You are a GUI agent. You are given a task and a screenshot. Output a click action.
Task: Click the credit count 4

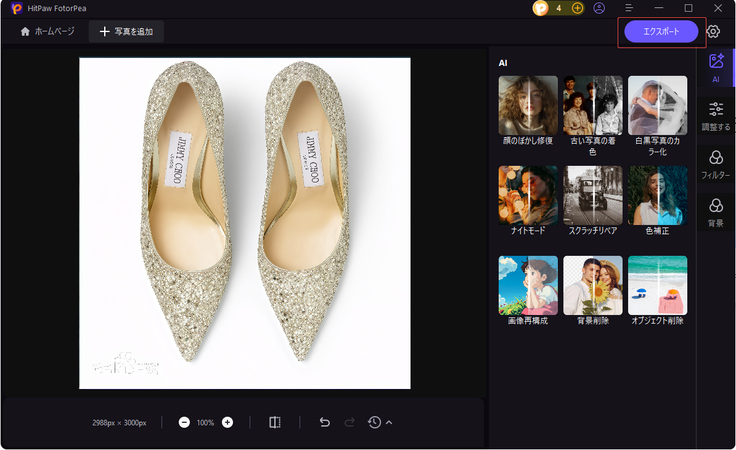[x=559, y=8]
